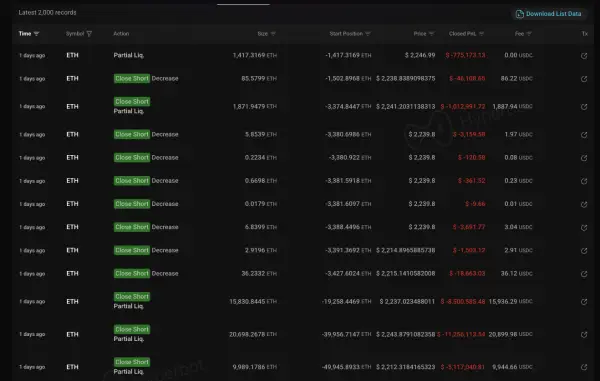Click closed PnL $-1,012,991.72

point(463,106)
